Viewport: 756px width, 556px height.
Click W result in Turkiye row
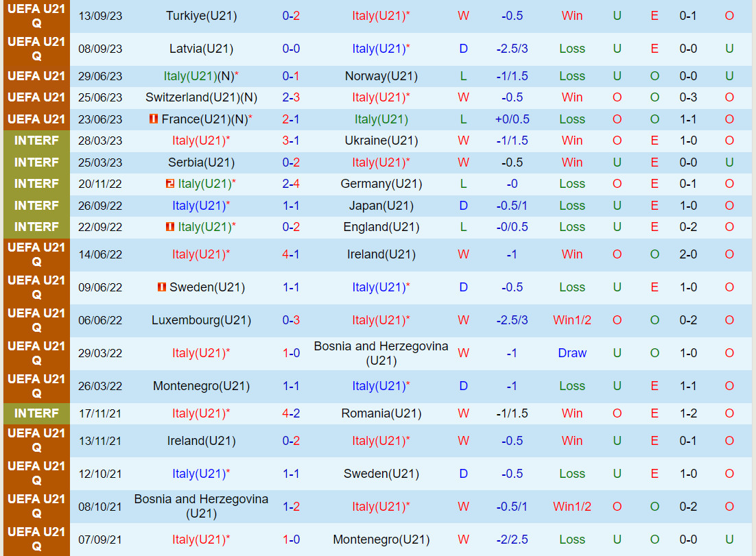[463, 16]
